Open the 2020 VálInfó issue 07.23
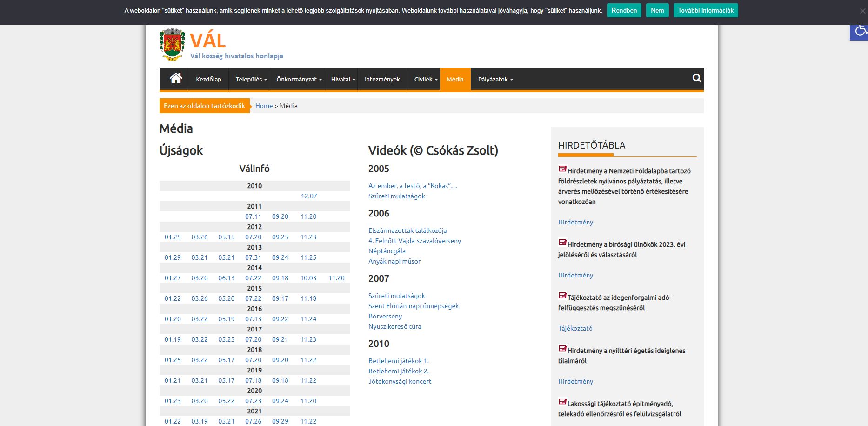This screenshot has width=868, height=426. pos(253,401)
